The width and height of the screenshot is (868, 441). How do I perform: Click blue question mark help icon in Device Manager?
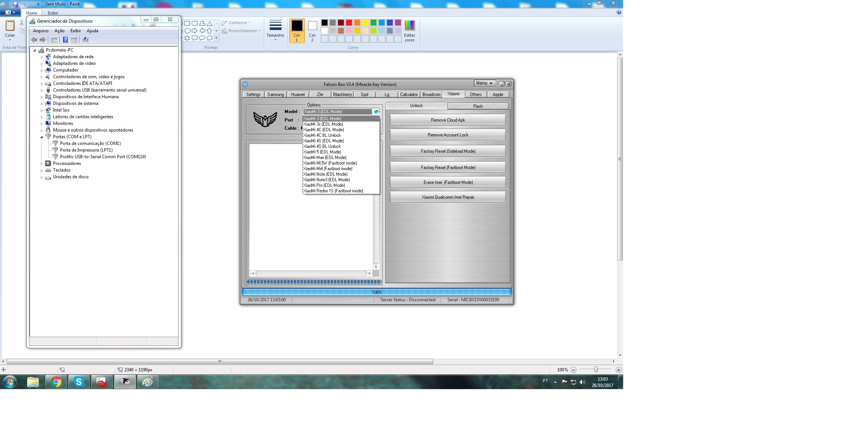[65, 40]
